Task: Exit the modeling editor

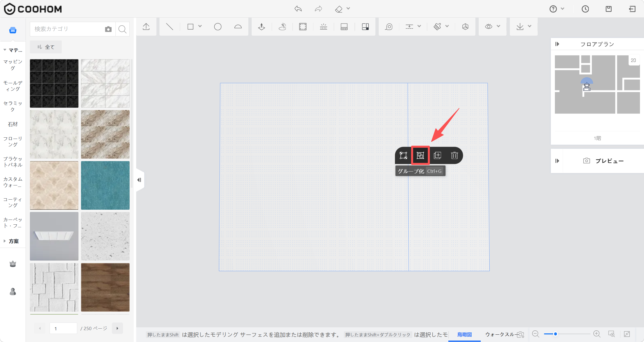Action: 632,9
